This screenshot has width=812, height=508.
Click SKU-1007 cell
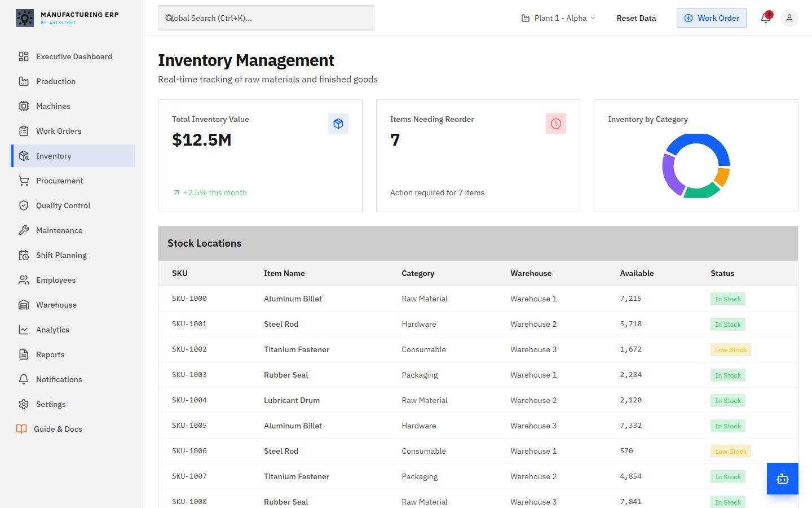tap(189, 476)
